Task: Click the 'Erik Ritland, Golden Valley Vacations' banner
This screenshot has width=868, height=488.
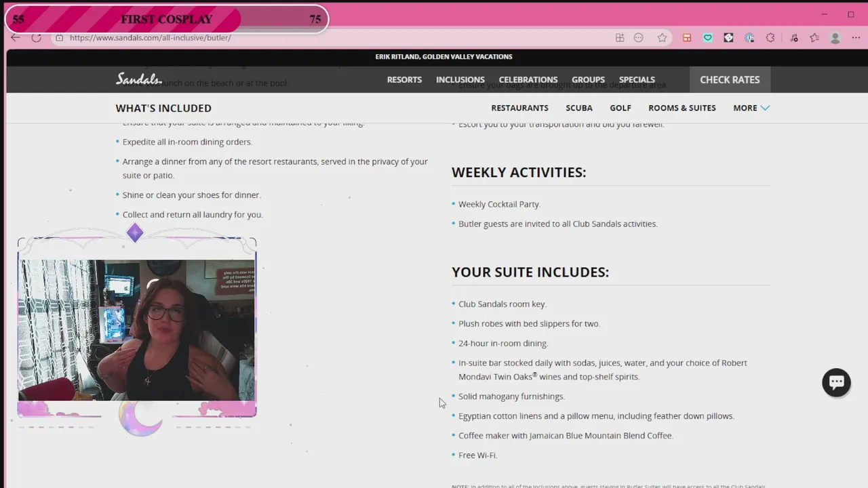Action: coord(443,57)
